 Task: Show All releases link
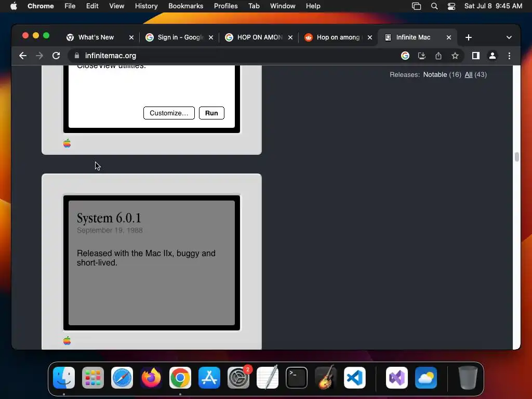pyautogui.click(x=469, y=75)
